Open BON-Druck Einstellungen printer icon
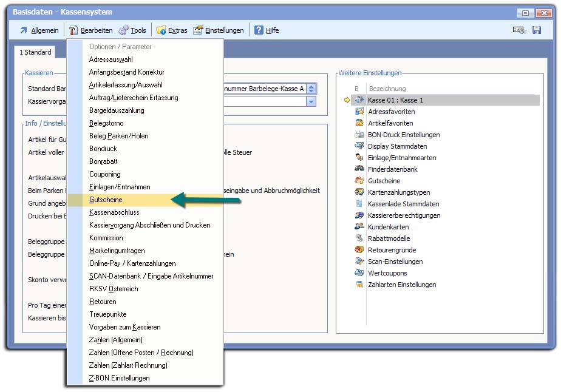The image size is (561, 392). click(x=359, y=135)
